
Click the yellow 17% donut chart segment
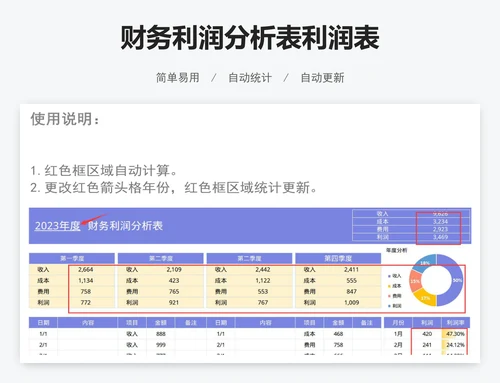[425, 298]
